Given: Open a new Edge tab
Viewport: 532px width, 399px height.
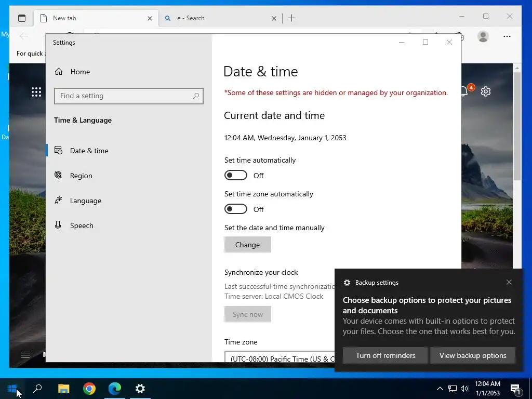Looking at the screenshot, I should (291, 18).
